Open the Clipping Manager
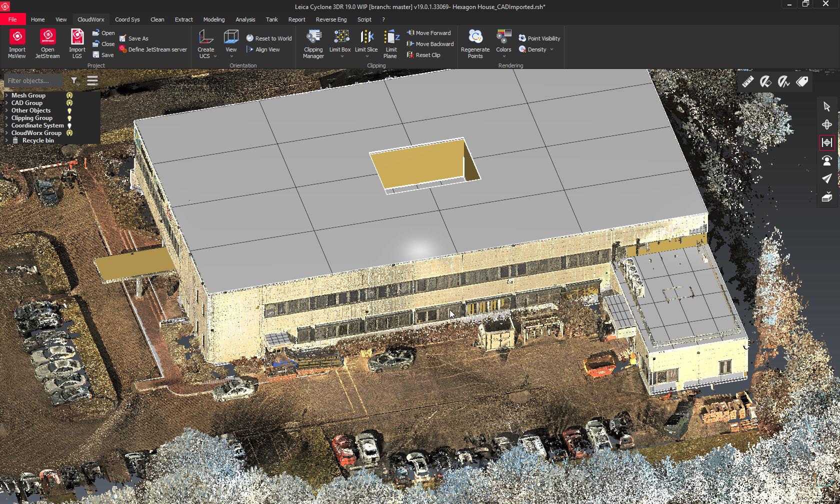Viewport: 840px width, 504px height. pyautogui.click(x=313, y=43)
